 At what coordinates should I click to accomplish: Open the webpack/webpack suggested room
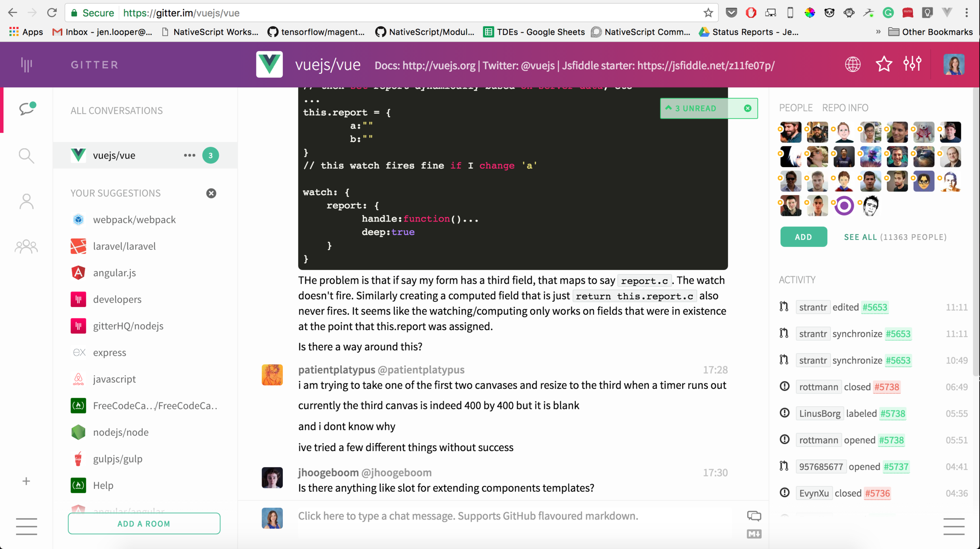point(134,220)
